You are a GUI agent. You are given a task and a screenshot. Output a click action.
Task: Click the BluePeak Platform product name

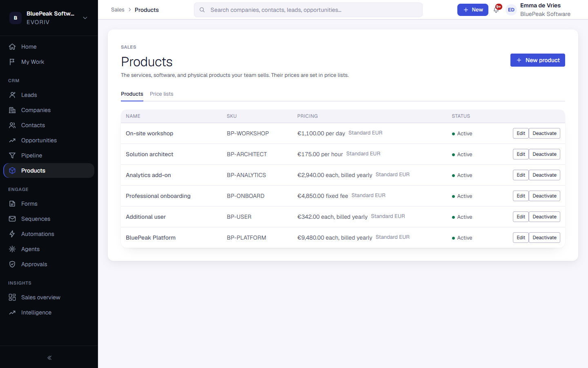tap(151, 238)
